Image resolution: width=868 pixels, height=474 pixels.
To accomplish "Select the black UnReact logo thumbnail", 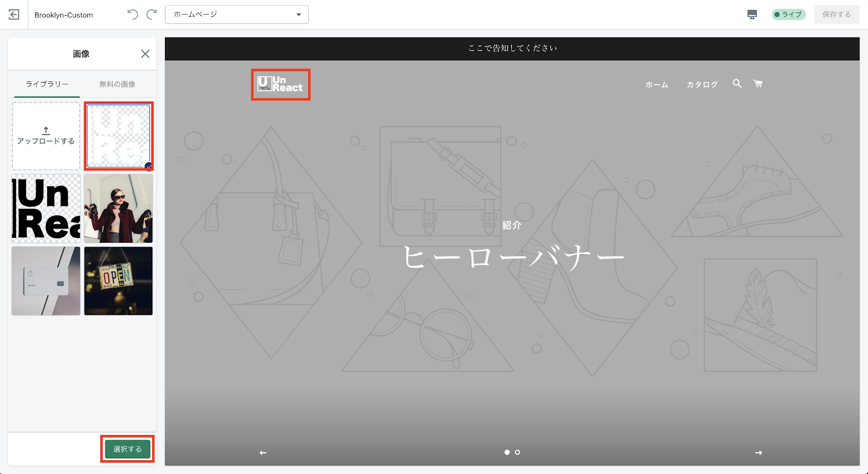I will point(46,208).
